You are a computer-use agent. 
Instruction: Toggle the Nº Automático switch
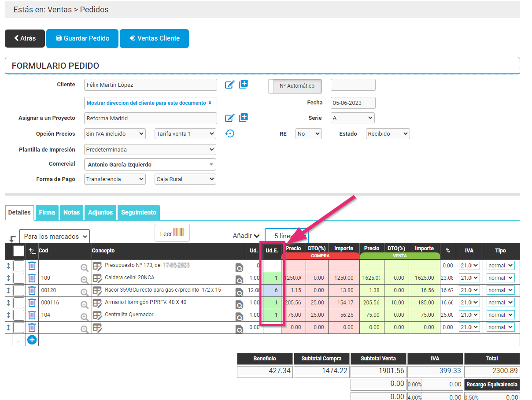click(x=295, y=86)
